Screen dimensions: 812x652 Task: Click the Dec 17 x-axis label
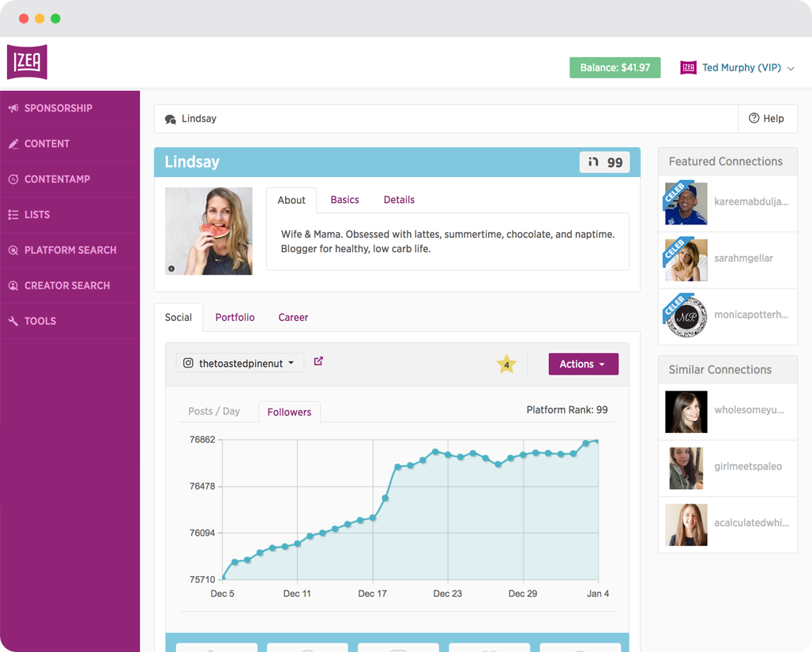[372, 594]
